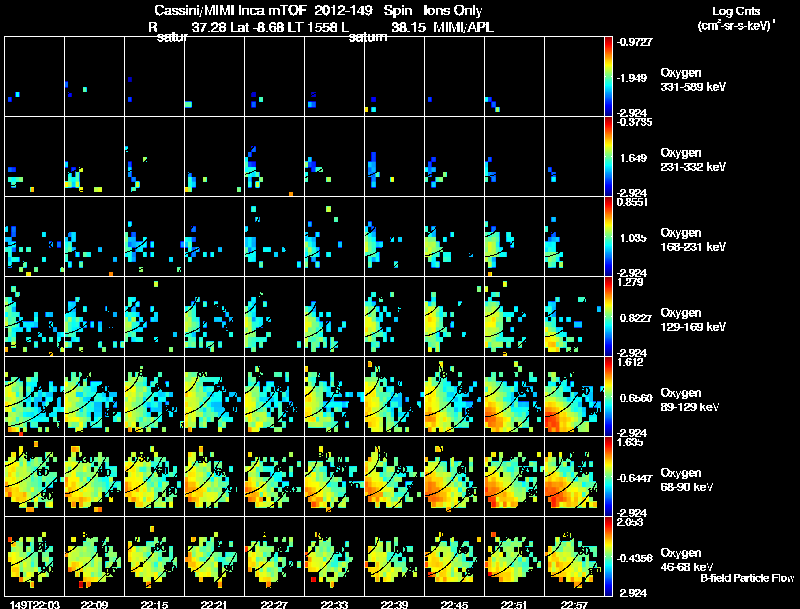Select the Oxygen 231-332 keV color scale

[608, 157]
